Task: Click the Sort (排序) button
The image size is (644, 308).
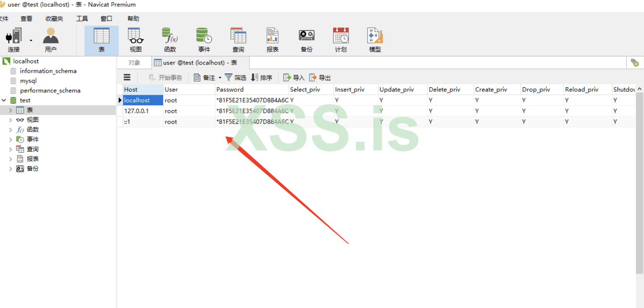Action: [262, 77]
